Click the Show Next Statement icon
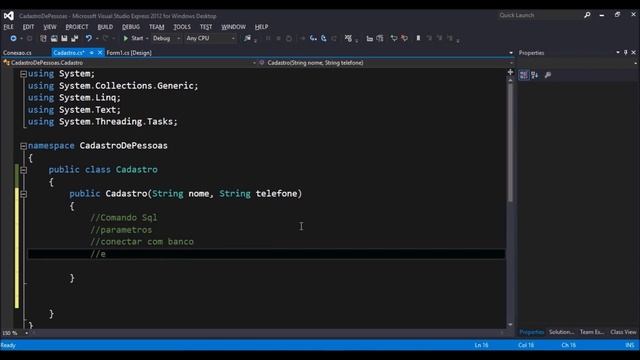The image size is (640, 360). pyautogui.click(x=302, y=38)
